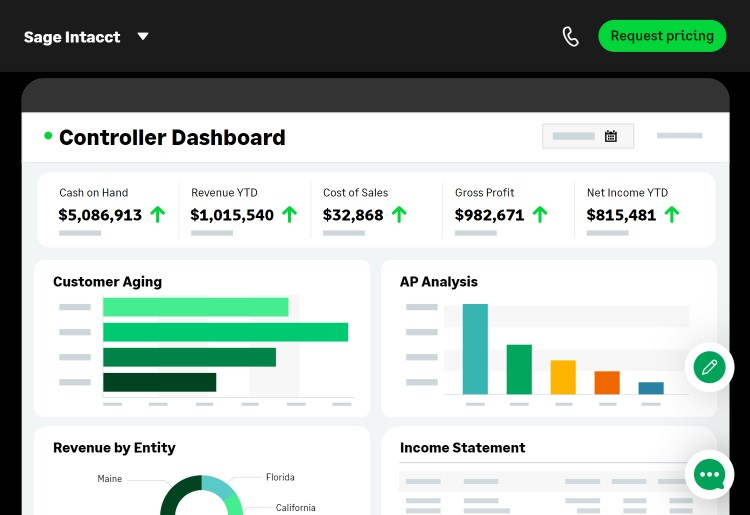The image size is (750, 515).
Task: Open the Sage Intacct product menu
Action: [72, 37]
